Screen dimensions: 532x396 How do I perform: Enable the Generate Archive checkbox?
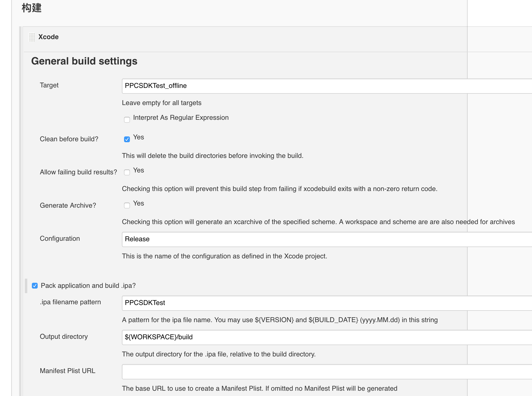click(x=127, y=205)
